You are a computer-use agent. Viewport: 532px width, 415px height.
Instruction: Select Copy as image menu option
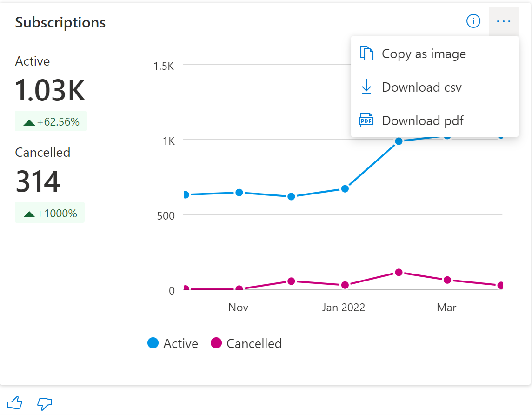click(x=424, y=54)
